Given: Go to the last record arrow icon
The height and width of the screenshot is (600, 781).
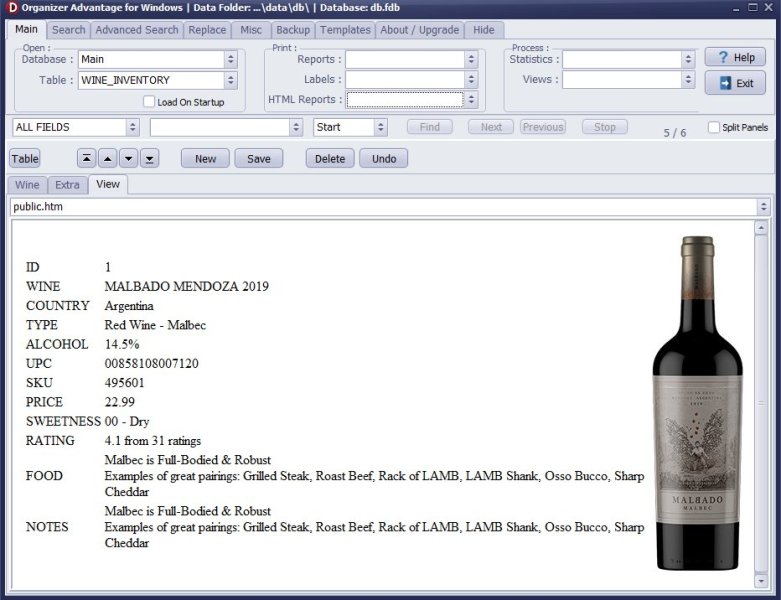Looking at the screenshot, I should click(x=149, y=159).
